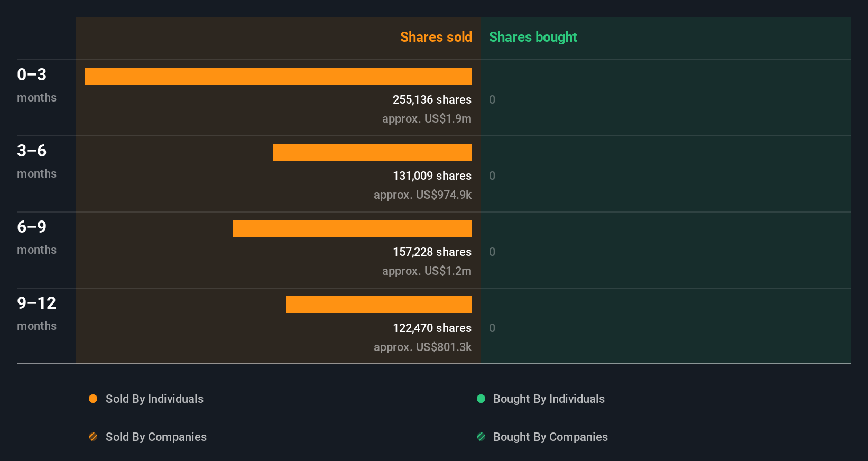Viewport: 868px width, 461px height.
Task: Click the 9–12 months row label
Action: point(36,314)
